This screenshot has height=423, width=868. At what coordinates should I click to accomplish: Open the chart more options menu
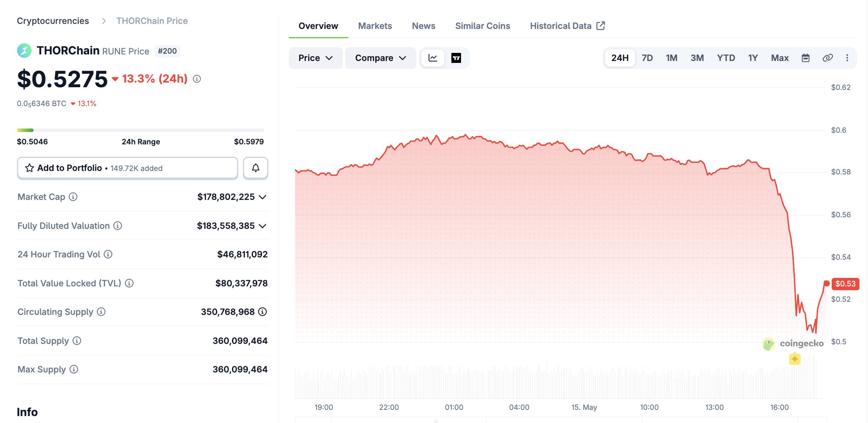[847, 58]
